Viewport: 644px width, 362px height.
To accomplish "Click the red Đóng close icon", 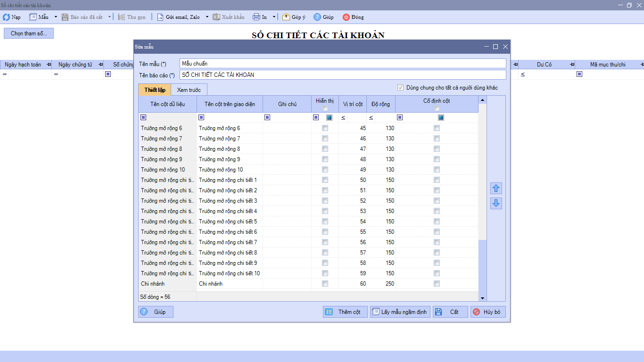I will 346,17.
